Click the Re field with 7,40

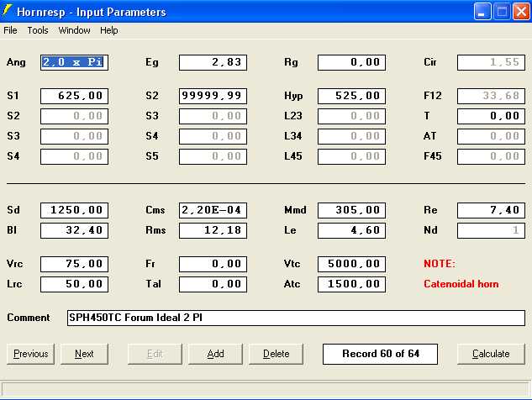pos(491,210)
